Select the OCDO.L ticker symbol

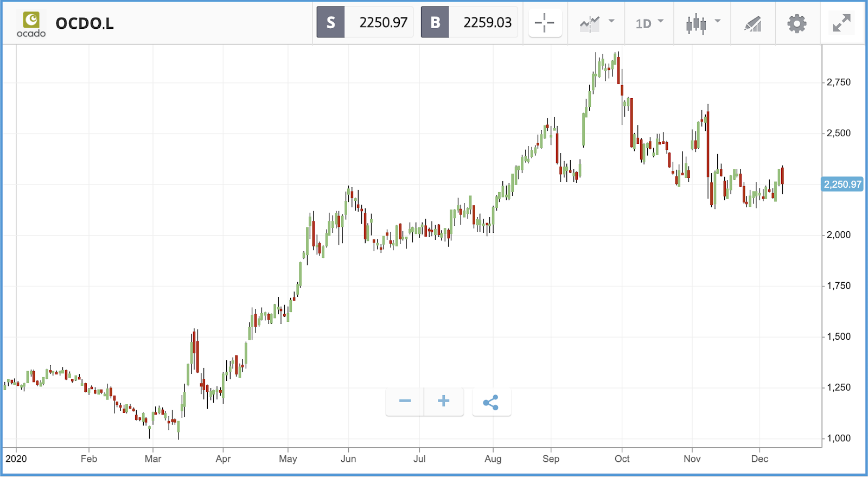85,23
